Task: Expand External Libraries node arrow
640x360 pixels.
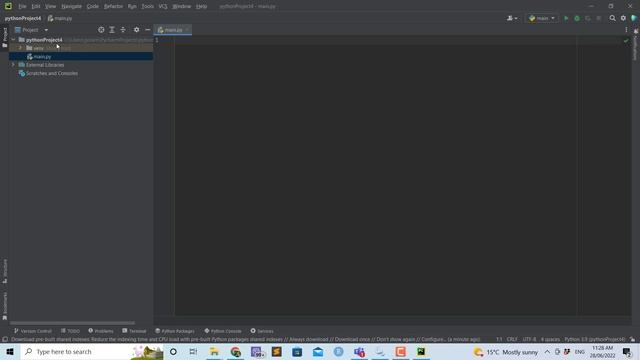Action: tap(13, 65)
